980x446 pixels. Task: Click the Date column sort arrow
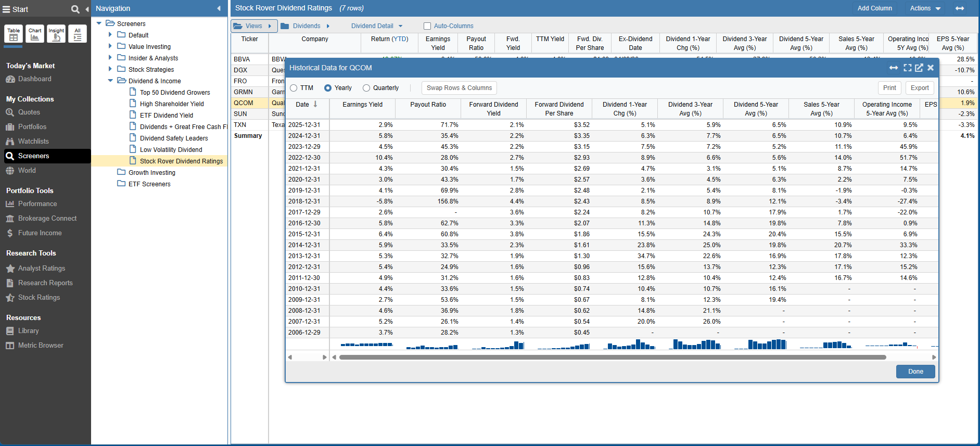tap(315, 104)
